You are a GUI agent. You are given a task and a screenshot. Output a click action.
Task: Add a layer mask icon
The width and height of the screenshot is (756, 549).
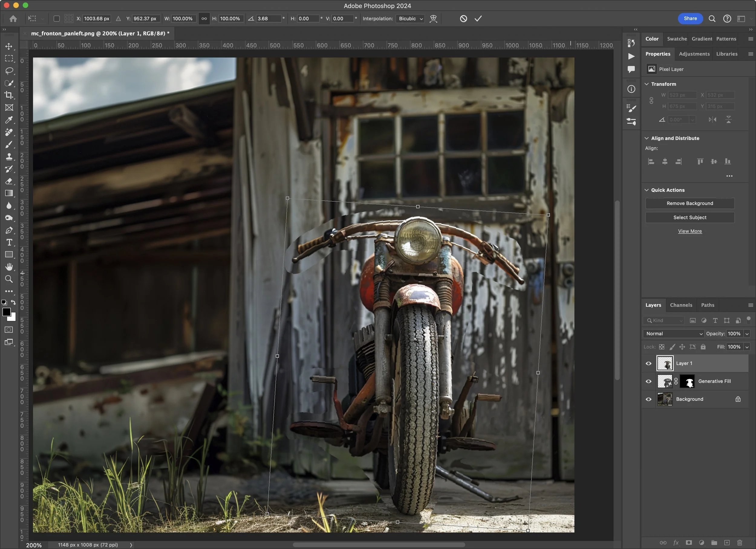(x=689, y=543)
